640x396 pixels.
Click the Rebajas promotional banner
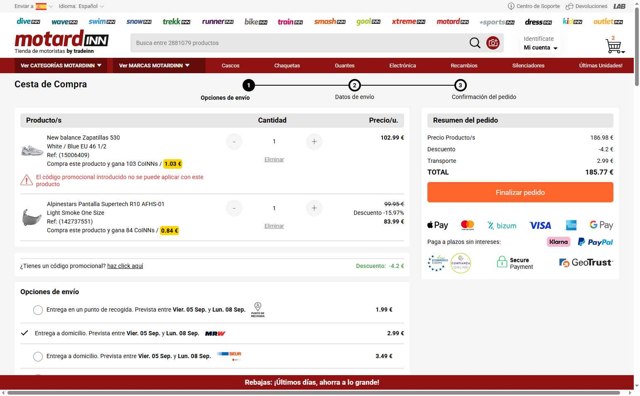(317, 382)
